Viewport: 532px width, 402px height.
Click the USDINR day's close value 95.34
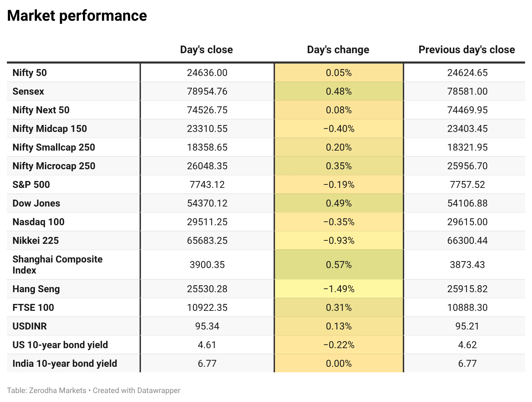(x=207, y=326)
